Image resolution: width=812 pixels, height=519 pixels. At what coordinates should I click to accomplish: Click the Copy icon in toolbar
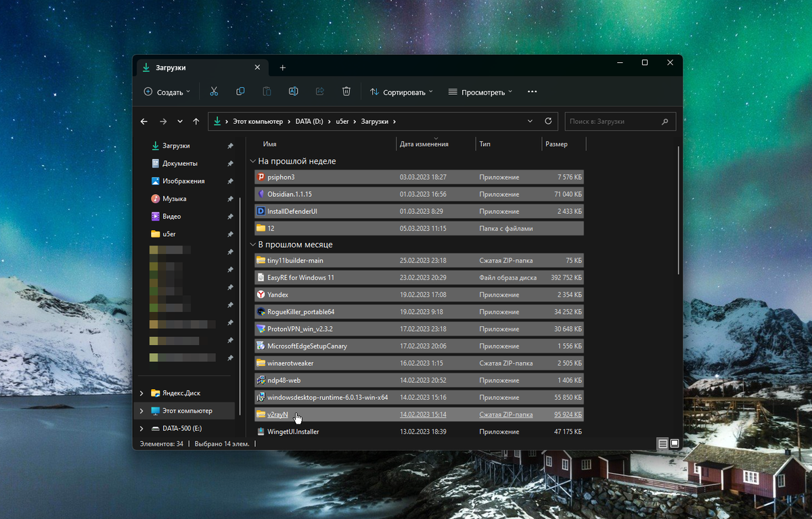[x=240, y=91]
